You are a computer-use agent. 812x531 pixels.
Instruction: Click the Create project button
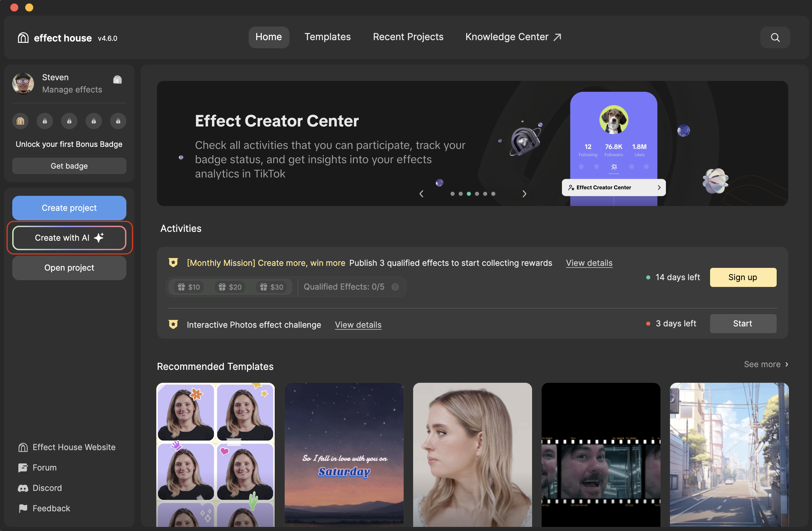[69, 208]
